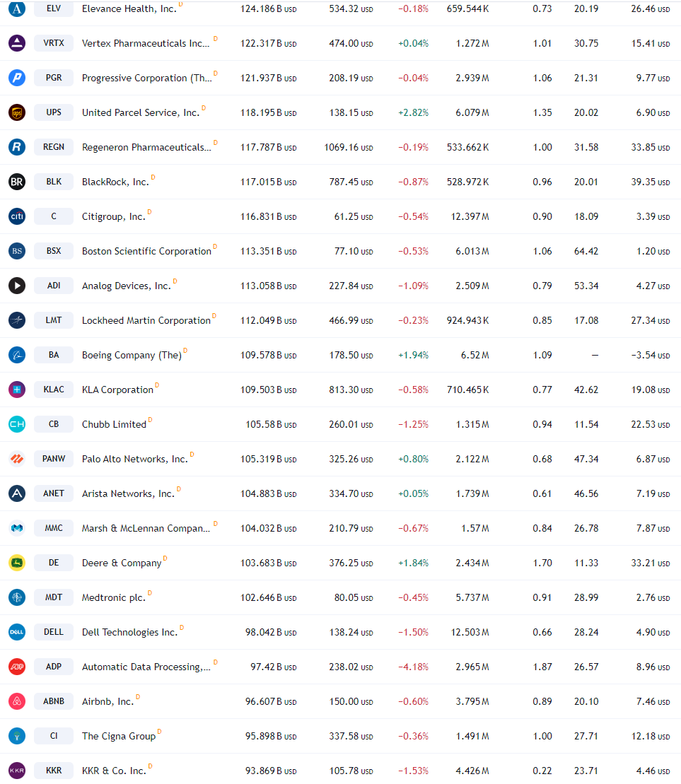This screenshot has width=681, height=784.
Task: Select the BA ticker badge
Action: click(54, 355)
